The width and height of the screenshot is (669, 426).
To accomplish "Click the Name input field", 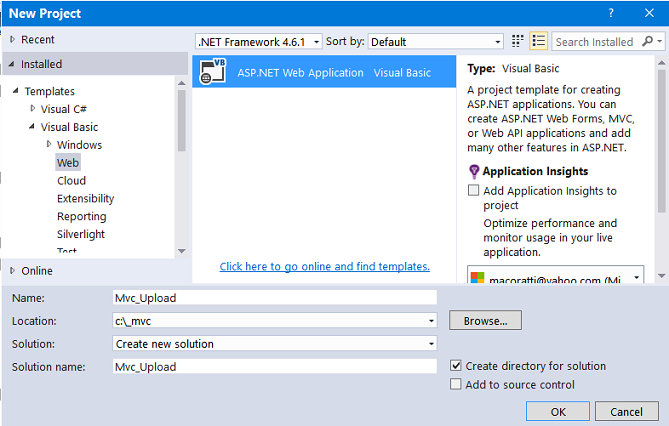I will pyautogui.click(x=275, y=298).
